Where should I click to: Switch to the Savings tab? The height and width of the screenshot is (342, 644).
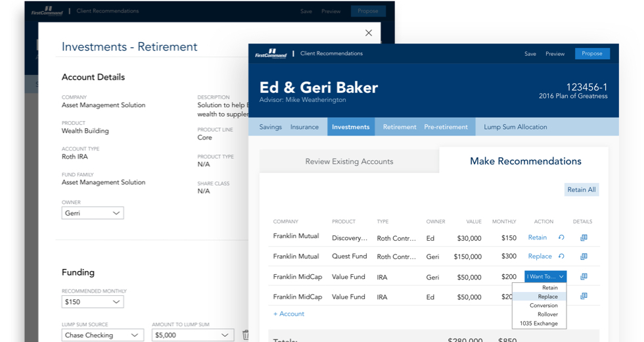pyautogui.click(x=270, y=127)
